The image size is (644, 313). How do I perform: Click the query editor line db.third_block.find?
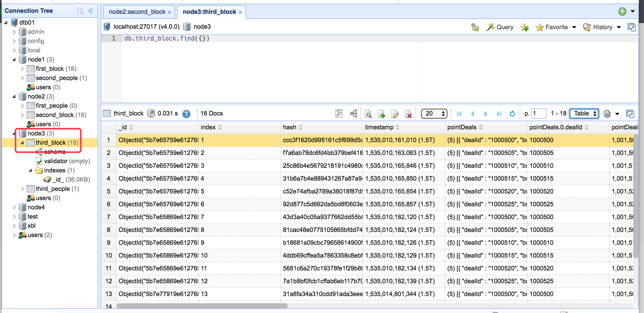pos(167,38)
